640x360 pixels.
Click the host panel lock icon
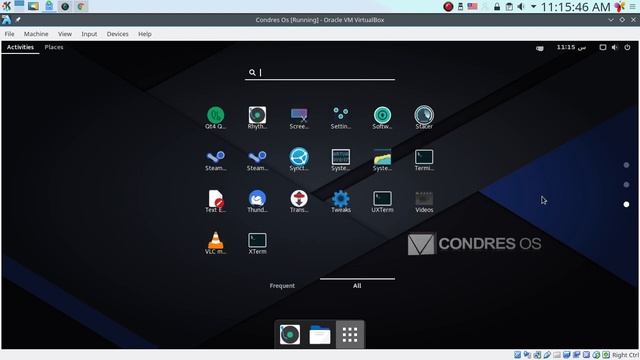pyautogui.click(x=497, y=7)
